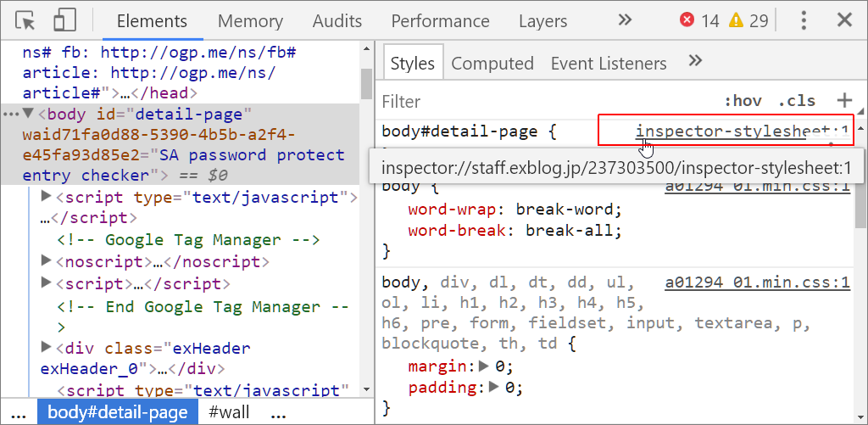
Task: Click the red error count icon
Action: pos(687,20)
